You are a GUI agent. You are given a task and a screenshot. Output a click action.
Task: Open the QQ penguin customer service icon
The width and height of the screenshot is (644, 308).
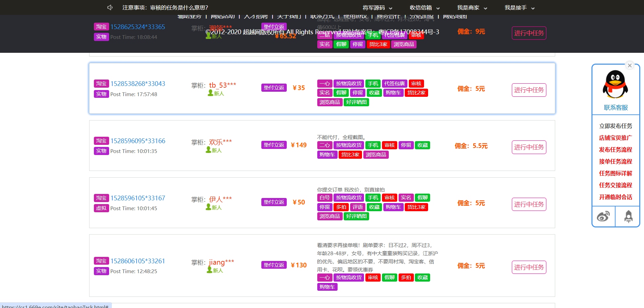click(x=616, y=84)
